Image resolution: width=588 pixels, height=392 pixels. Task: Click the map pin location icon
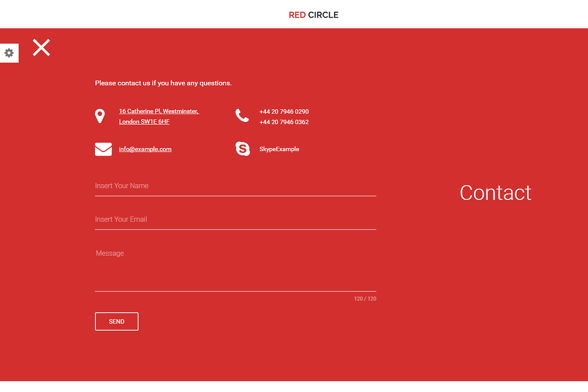pyautogui.click(x=100, y=116)
